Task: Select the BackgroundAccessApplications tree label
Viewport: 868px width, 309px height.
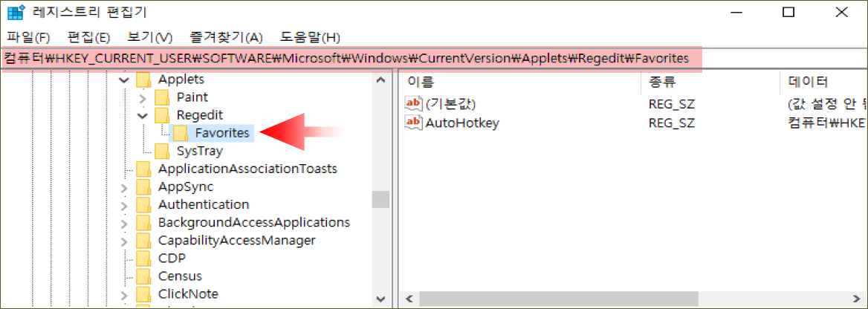Action: pos(253,223)
